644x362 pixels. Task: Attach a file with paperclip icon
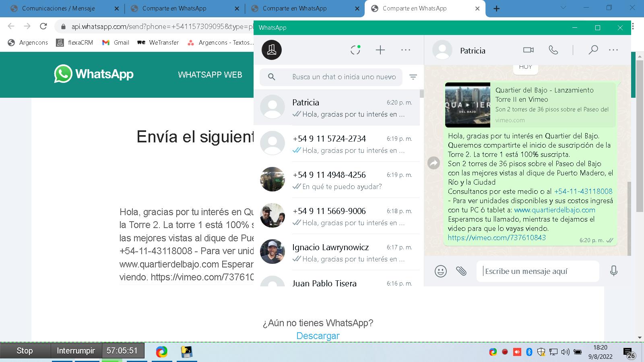click(461, 271)
